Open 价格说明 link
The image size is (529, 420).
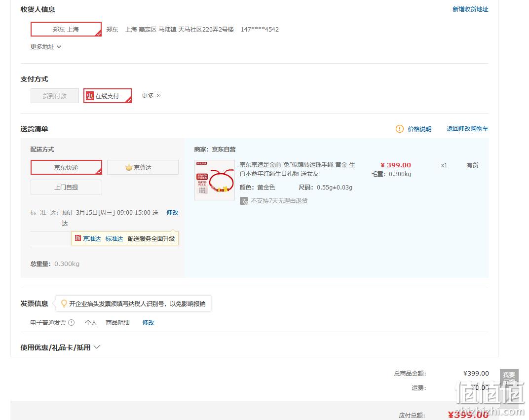pos(419,129)
